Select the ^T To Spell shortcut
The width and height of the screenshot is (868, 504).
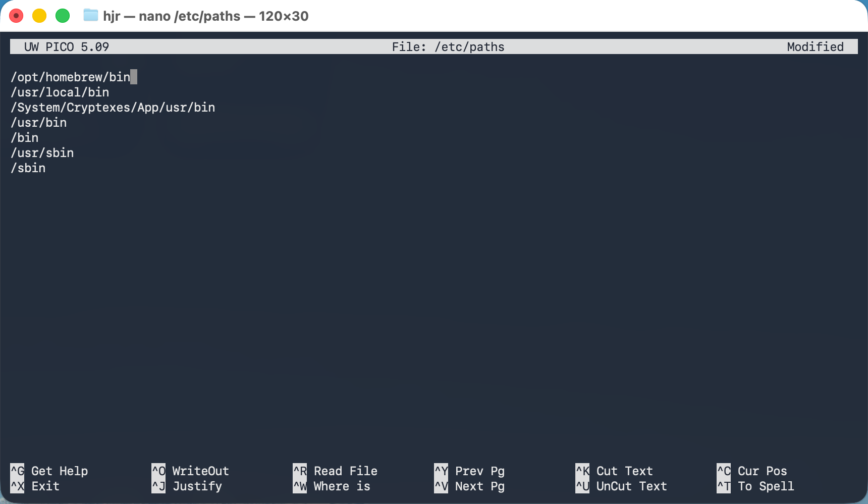point(755,486)
